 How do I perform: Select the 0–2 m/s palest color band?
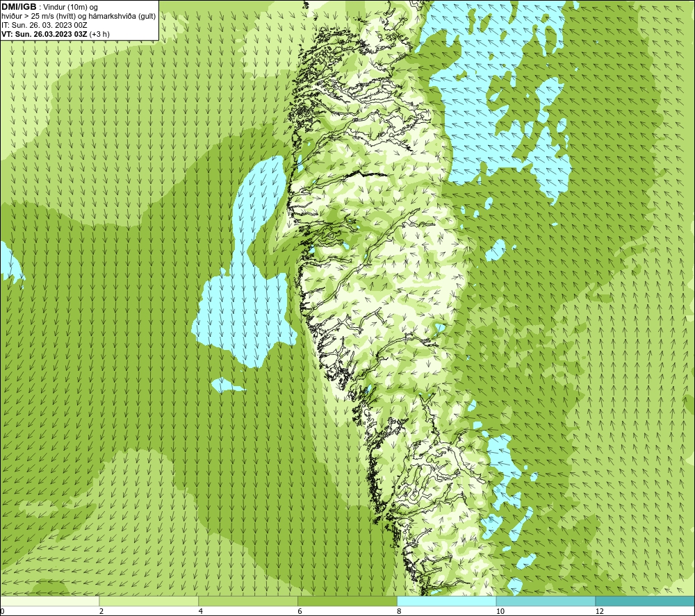pyautogui.click(x=49, y=601)
